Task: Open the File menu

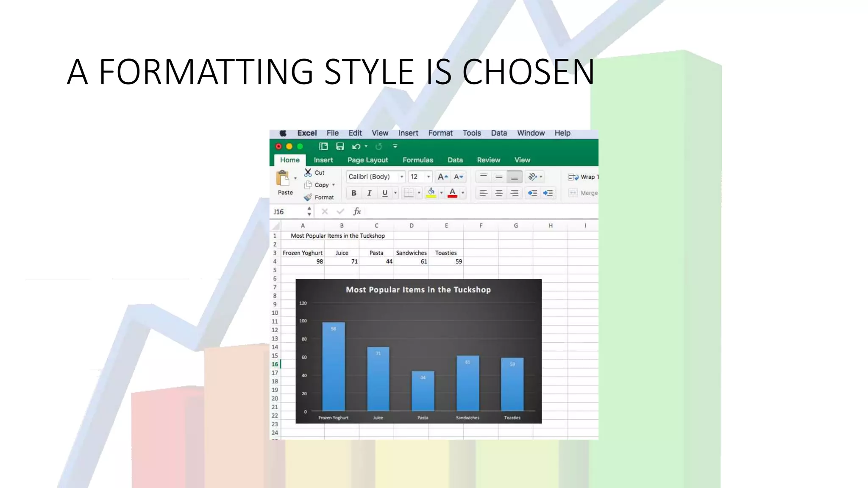Action: (332, 133)
